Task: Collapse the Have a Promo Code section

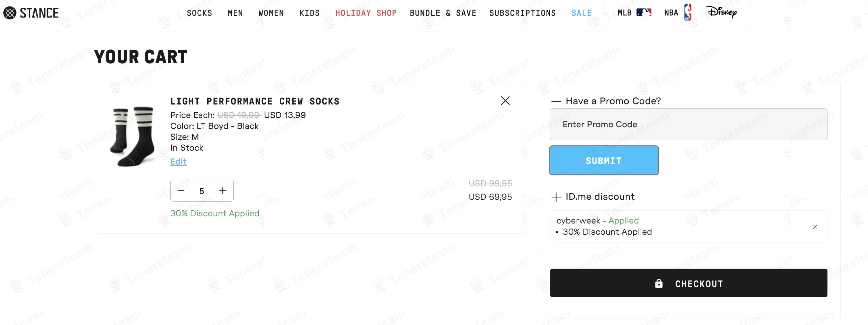Action: point(556,101)
